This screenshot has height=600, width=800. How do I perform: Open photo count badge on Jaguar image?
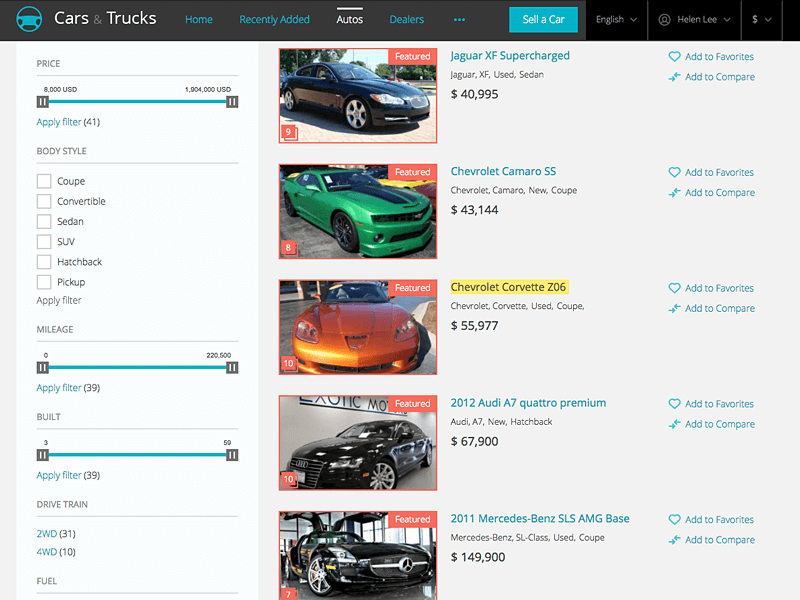coord(289,132)
